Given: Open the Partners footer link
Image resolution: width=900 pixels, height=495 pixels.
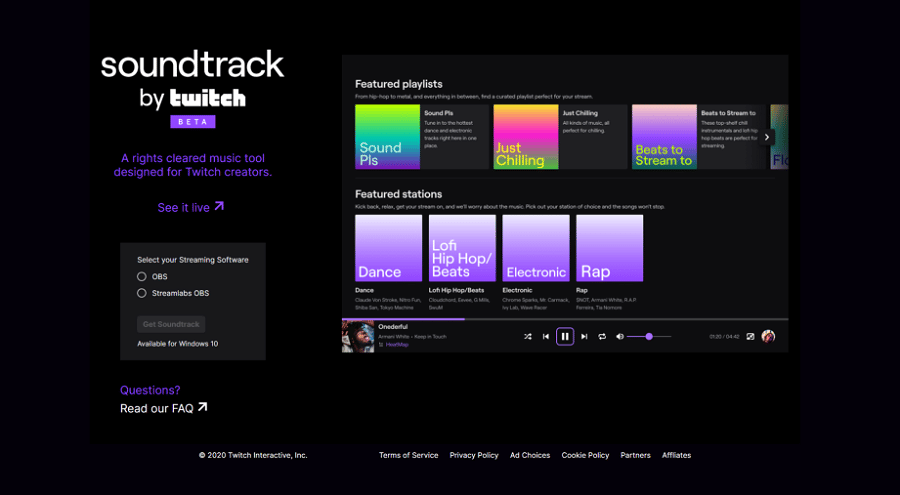Looking at the screenshot, I should [635, 455].
